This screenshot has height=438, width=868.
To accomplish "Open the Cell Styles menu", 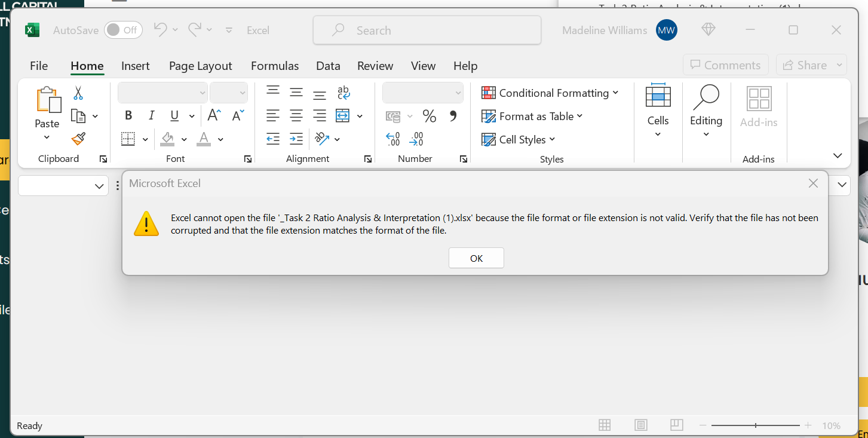I will (x=519, y=139).
